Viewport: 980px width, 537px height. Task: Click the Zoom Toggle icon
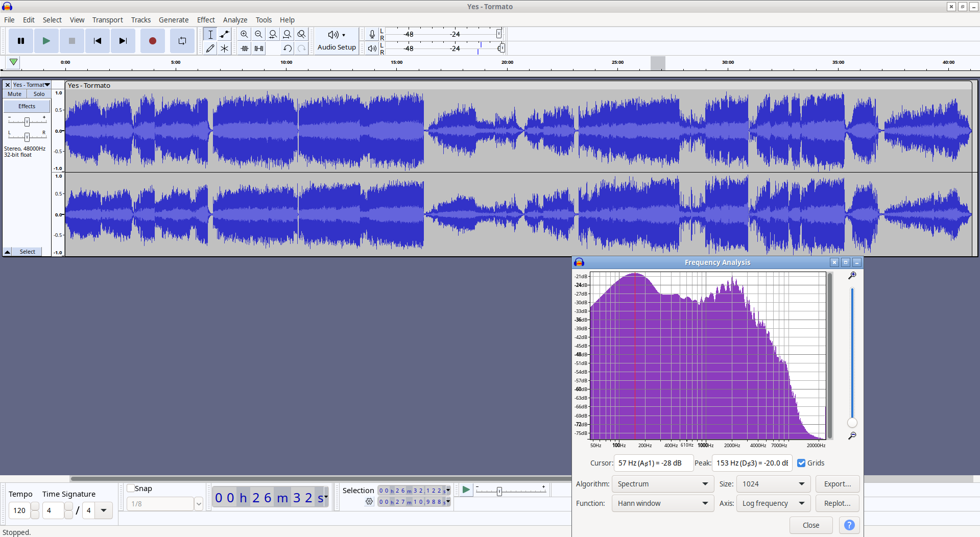(302, 34)
